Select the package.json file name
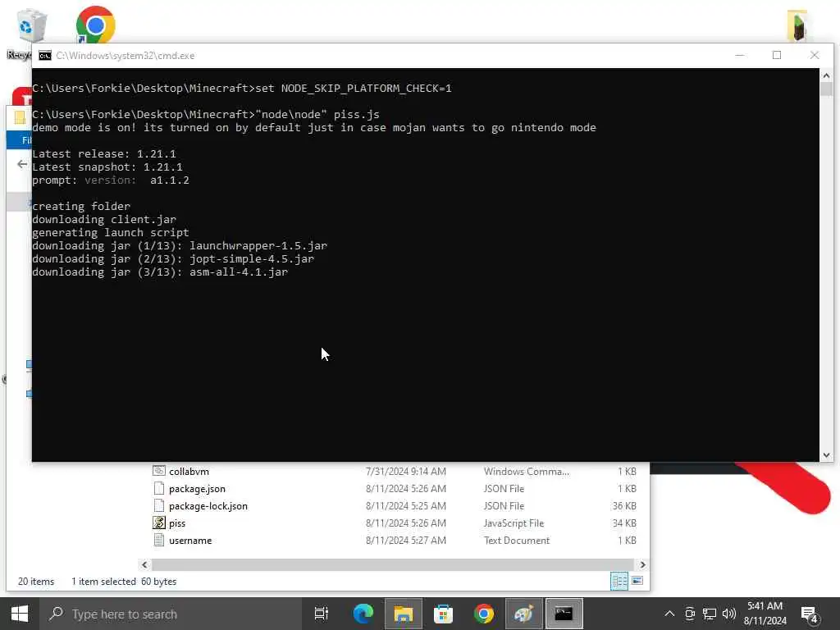 [197, 489]
